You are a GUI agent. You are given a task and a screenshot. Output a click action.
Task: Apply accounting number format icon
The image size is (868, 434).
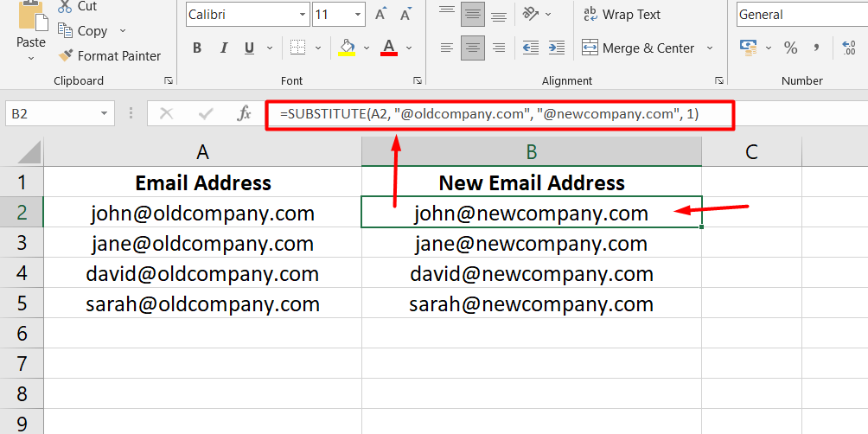(748, 48)
